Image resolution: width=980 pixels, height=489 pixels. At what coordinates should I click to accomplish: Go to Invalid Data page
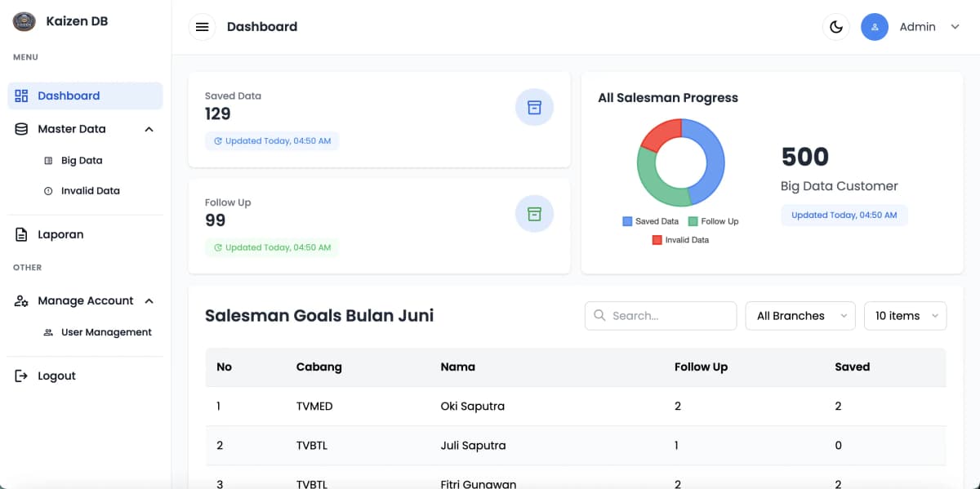pos(90,191)
